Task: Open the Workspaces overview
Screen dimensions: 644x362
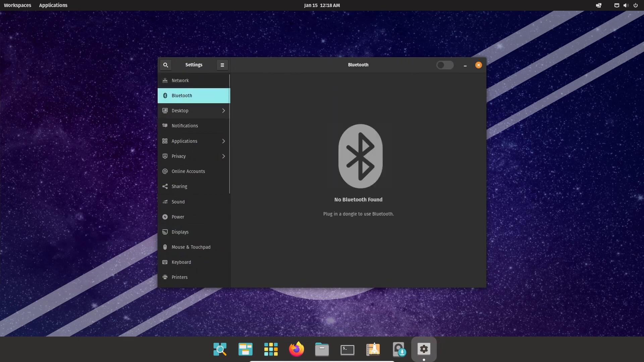Action: click(17, 5)
